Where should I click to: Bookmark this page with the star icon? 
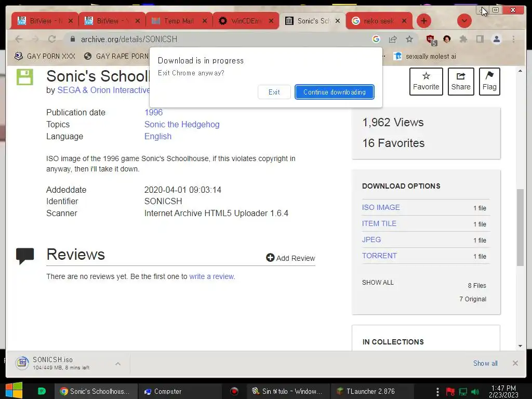coord(409,39)
